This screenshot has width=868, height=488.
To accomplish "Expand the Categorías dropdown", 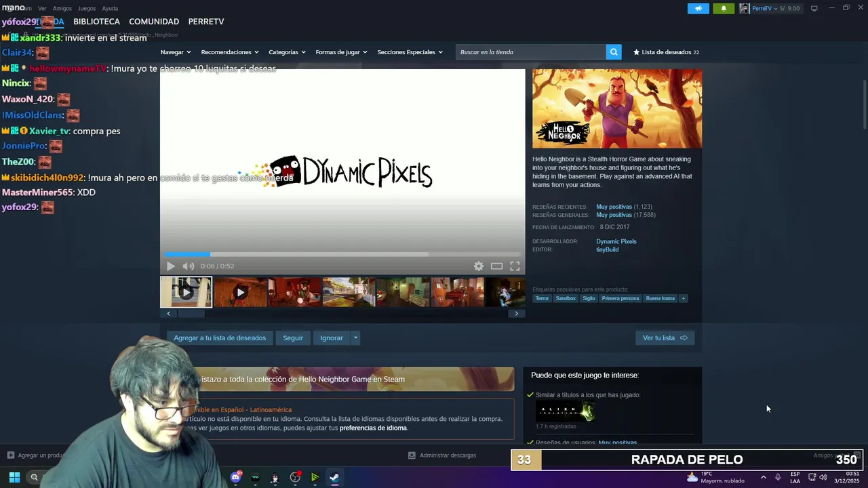I will tap(287, 52).
